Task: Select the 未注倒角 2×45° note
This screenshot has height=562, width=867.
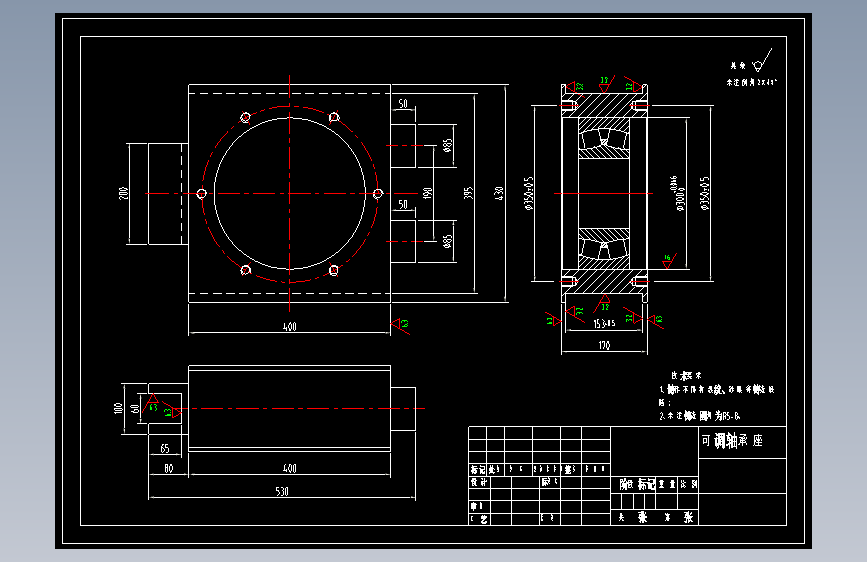Action: 751,82
